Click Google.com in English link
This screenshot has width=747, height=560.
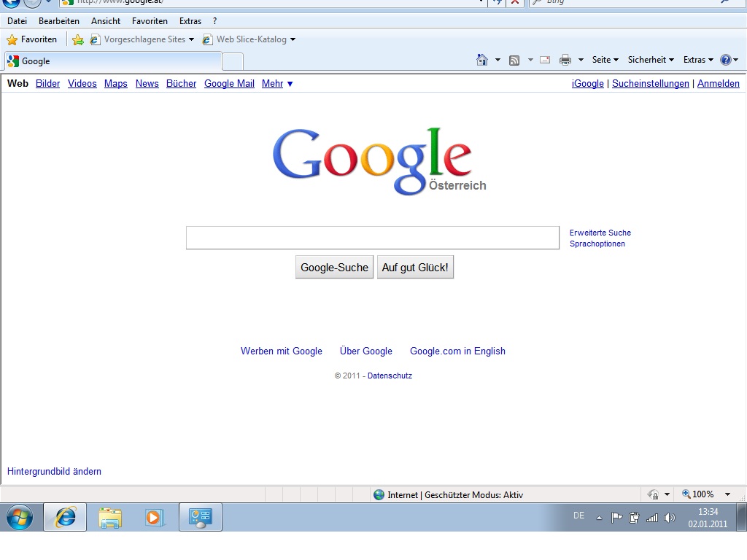457,351
